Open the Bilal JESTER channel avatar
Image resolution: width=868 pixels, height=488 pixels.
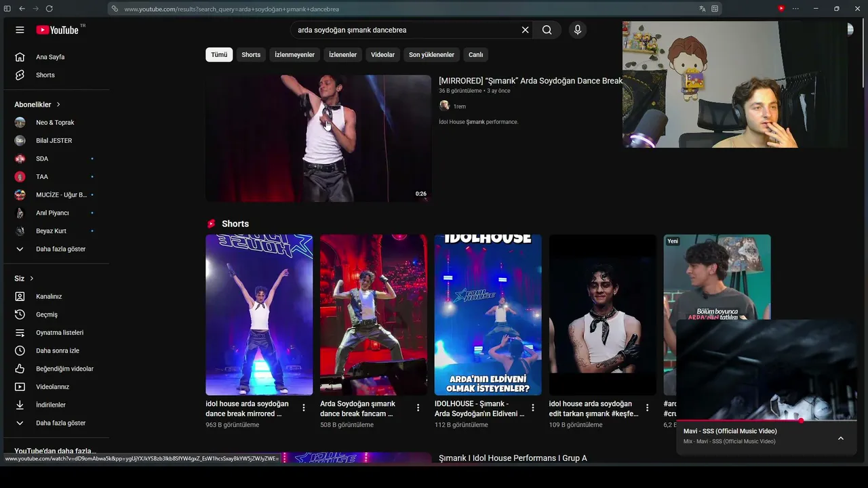(20, 140)
